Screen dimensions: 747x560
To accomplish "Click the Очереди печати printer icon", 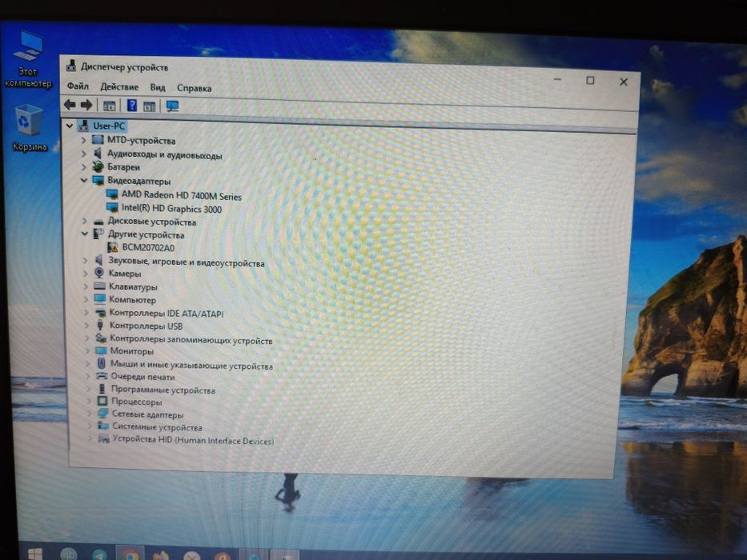I will tap(102, 376).
